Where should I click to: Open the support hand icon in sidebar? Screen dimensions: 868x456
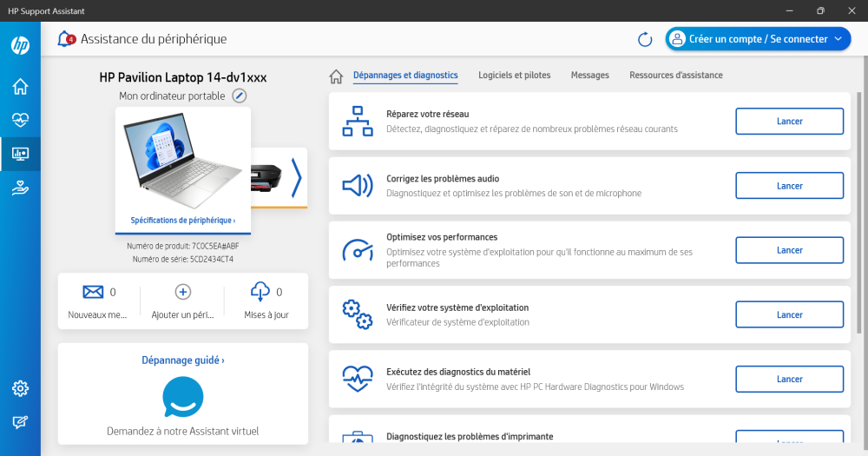tap(20, 188)
